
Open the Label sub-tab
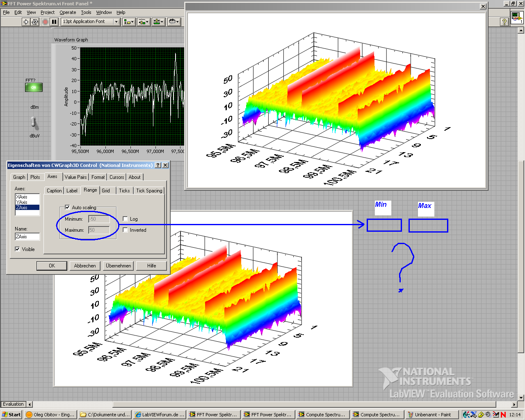pos(72,191)
